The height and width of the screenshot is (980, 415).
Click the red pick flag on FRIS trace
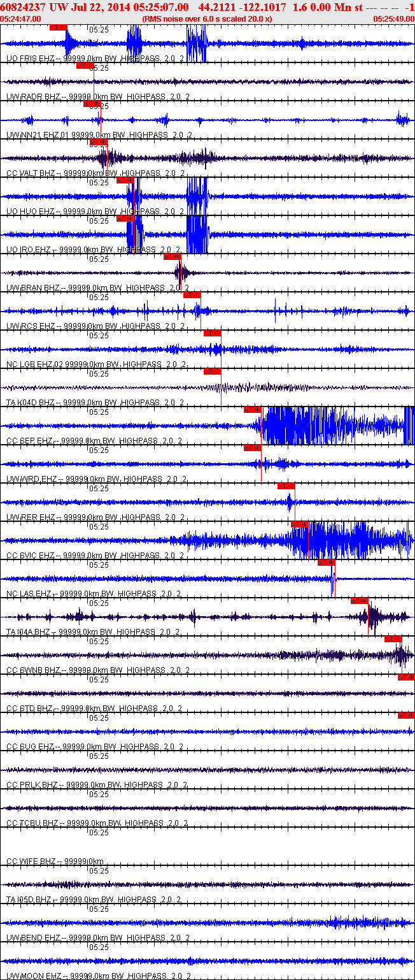(x=58, y=27)
